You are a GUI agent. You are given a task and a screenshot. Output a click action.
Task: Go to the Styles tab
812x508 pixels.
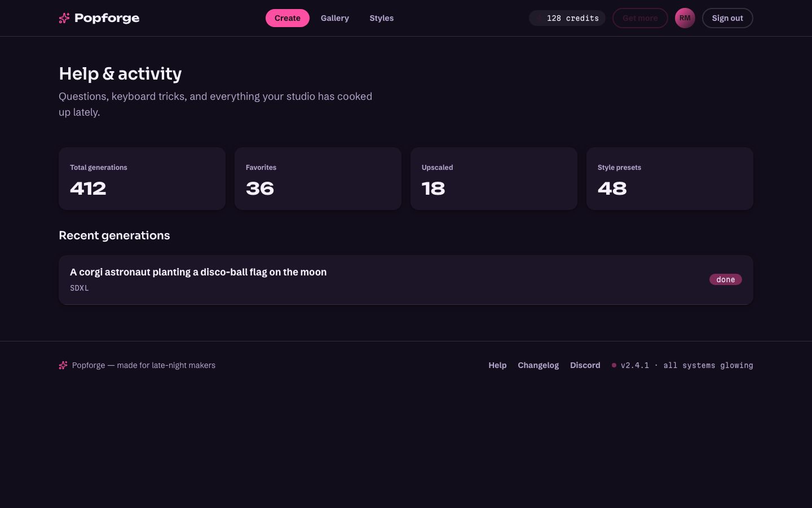point(382,18)
